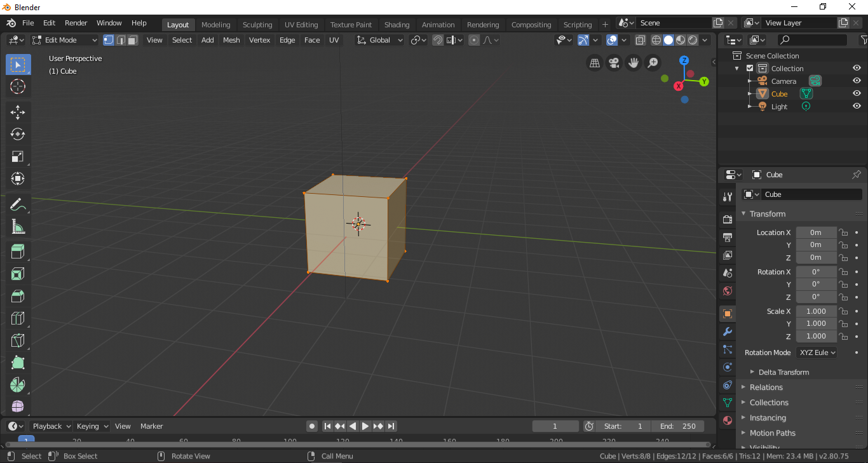The width and height of the screenshot is (868, 463).
Task: Expand the Delta Transform section
Action: coord(783,372)
